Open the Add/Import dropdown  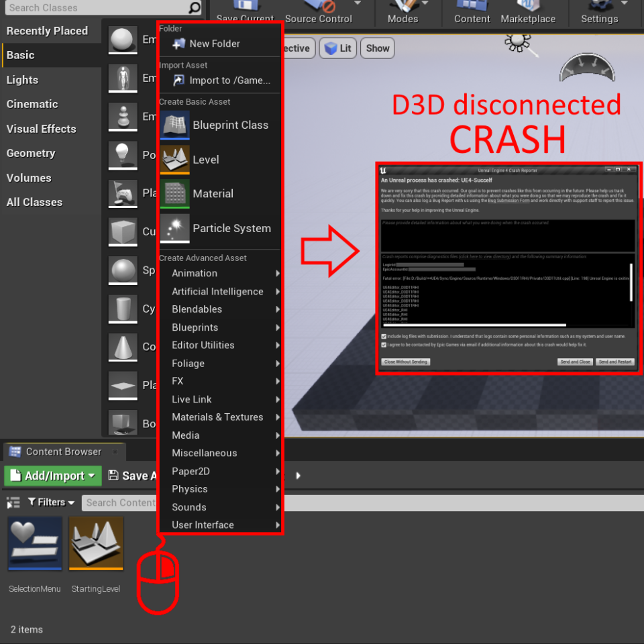[x=53, y=476]
